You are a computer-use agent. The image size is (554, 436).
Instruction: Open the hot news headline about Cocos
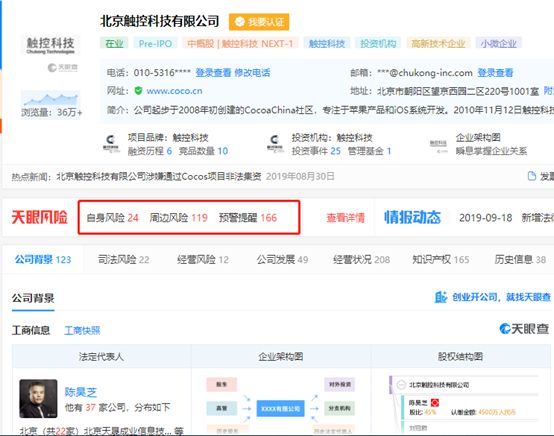pos(159,176)
